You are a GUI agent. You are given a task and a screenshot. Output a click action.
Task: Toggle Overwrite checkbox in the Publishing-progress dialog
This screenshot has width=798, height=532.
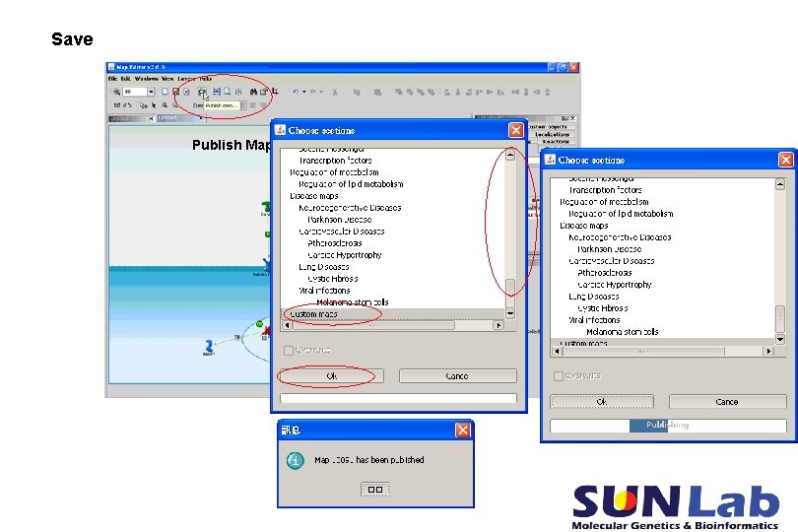[559, 375]
